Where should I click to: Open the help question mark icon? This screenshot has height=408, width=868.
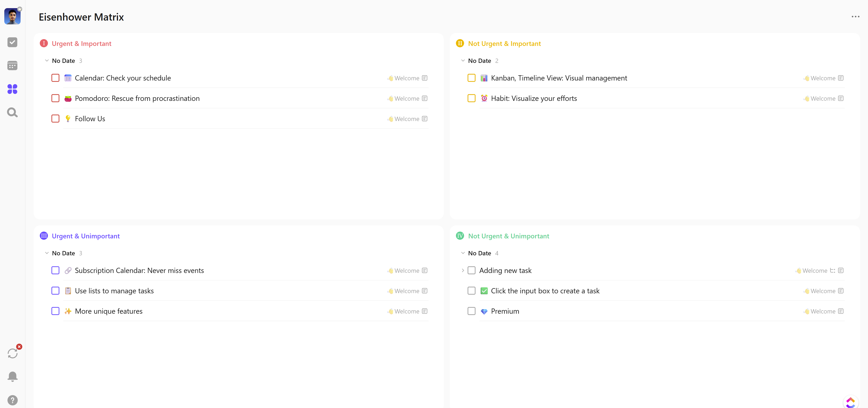pos(12,400)
